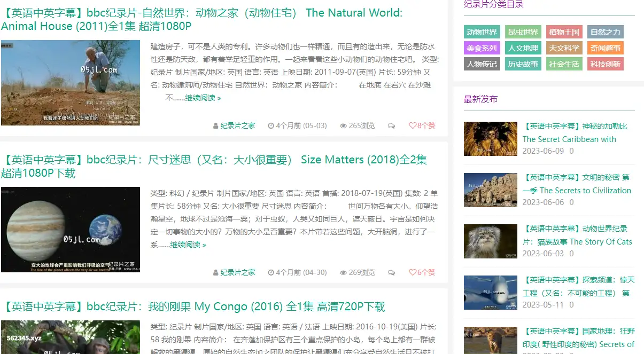Click the 纪录片分类目录 sidebar heading
Image resolution: width=644 pixels, height=354 pixels.
[494, 4]
